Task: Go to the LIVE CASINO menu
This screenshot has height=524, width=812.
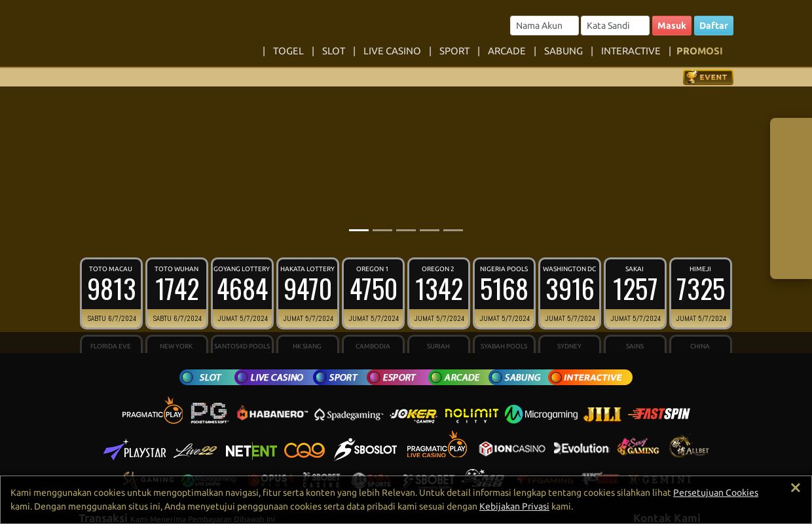Action: (392, 51)
